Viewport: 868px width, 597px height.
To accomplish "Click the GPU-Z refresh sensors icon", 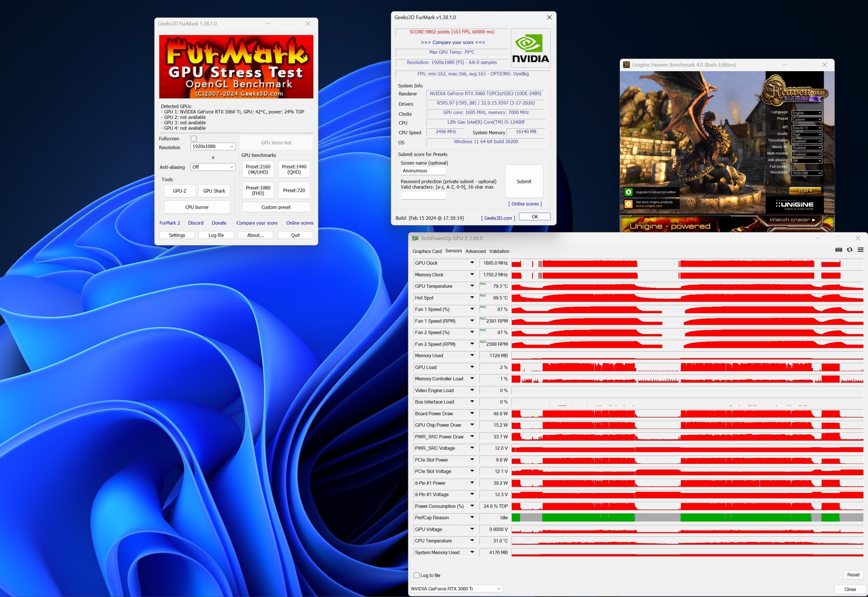I will pos(850,250).
